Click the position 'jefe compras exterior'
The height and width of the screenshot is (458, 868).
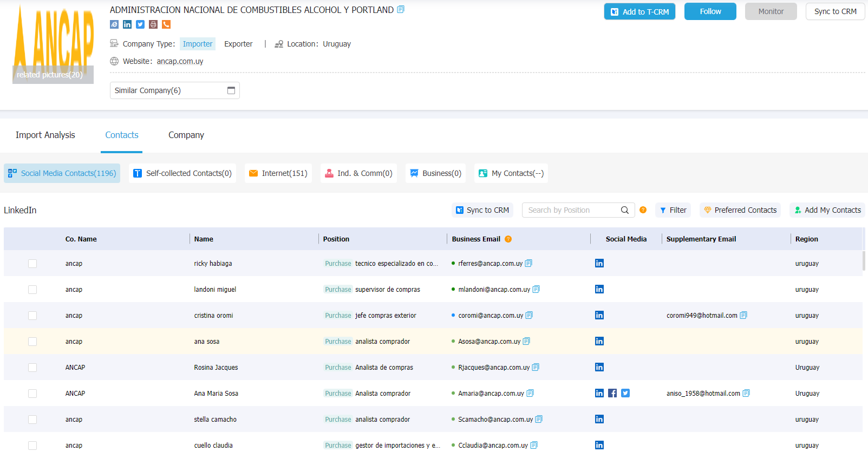(386, 316)
